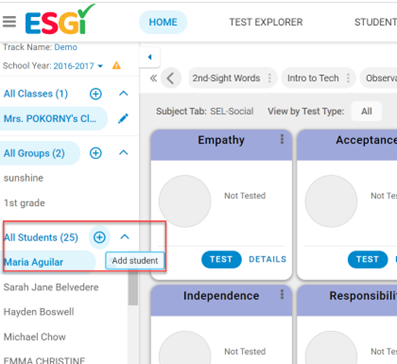Collapse the All Classes section
This screenshot has width=397, height=364.
pos(124,93)
